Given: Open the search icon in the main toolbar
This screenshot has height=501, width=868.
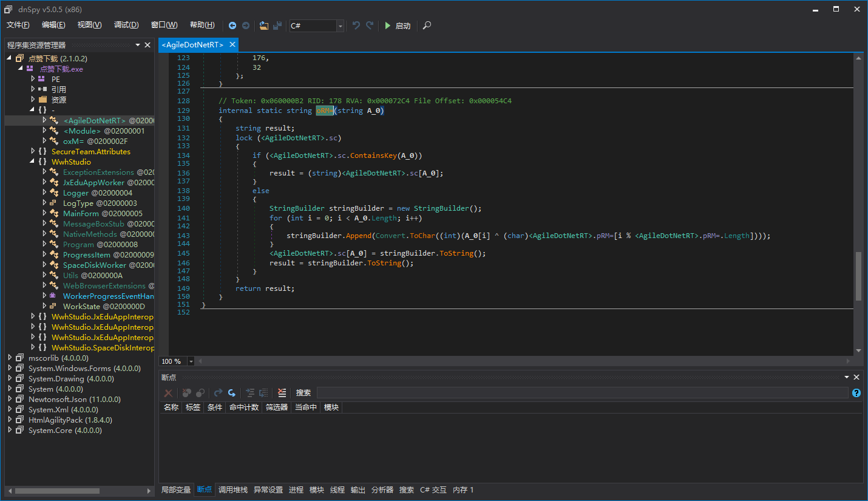Looking at the screenshot, I should pyautogui.click(x=426, y=26).
